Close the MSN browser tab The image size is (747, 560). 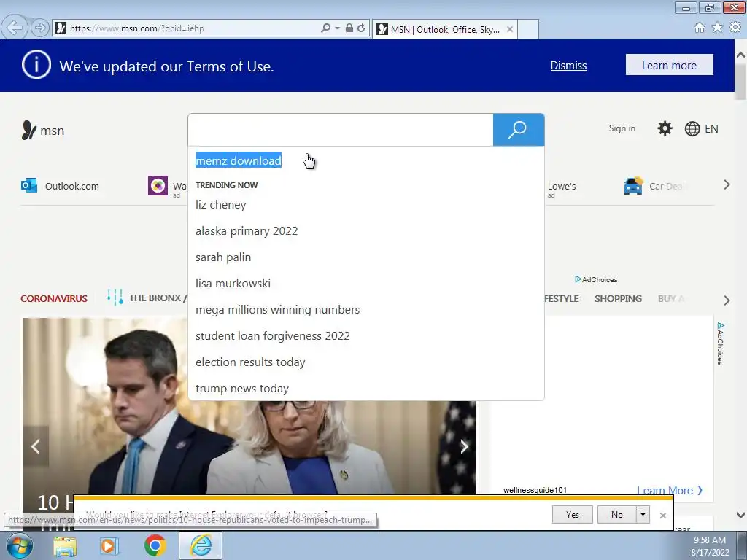(510, 29)
